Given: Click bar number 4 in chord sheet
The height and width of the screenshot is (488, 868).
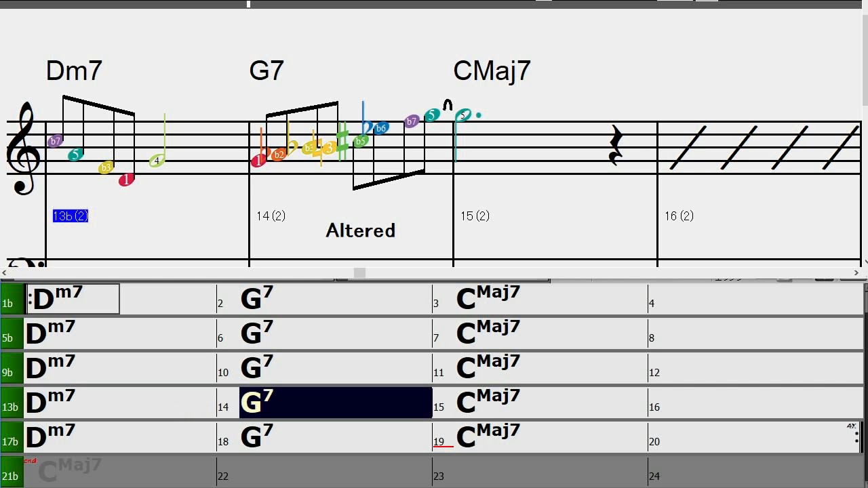Looking at the screenshot, I should click(652, 304).
